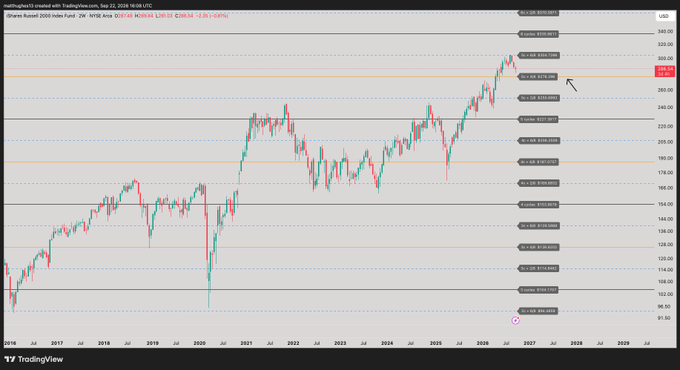The height and width of the screenshot is (370, 680).
Task: Select the '6 cycles' line label
Action: tap(539, 34)
